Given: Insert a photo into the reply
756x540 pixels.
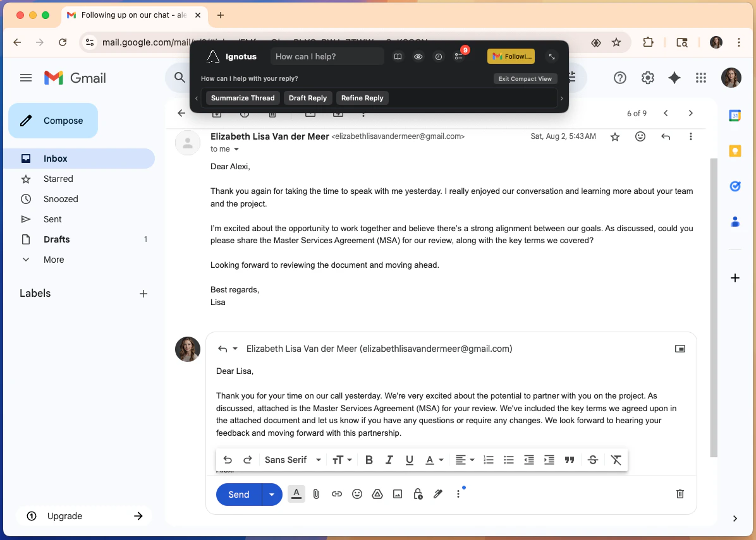Looking at the screenshot, I should pyautogui.click(x=398, y=494).
